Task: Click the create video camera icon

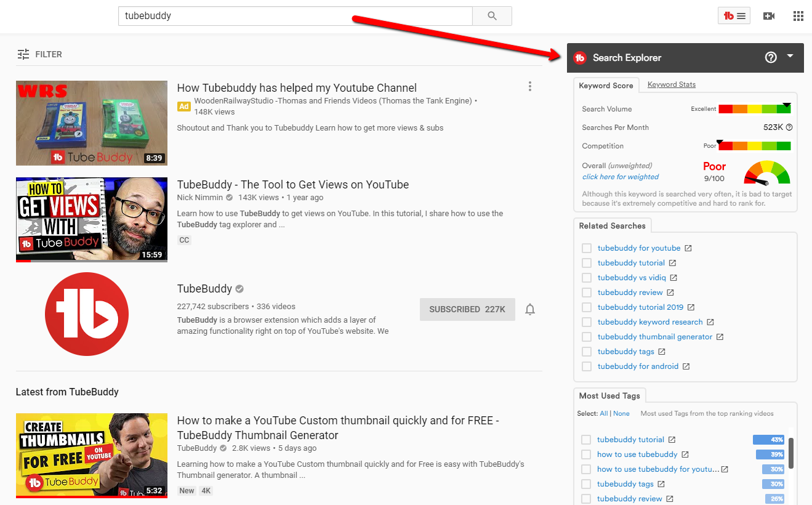Action: click(x=769, y=16)
